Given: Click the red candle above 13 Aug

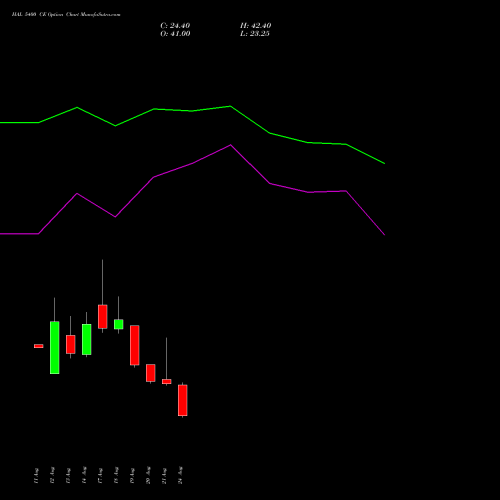Looking at the screenshot, I should point(71,344).
